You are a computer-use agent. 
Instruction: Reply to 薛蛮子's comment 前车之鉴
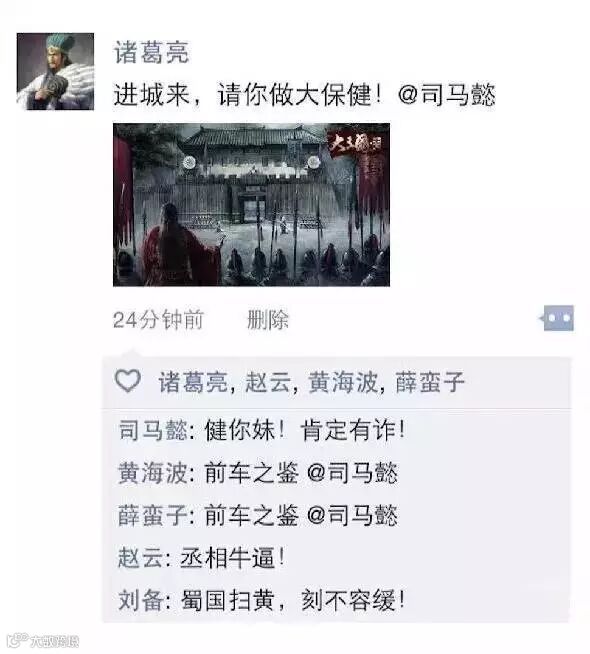point(258,516)
